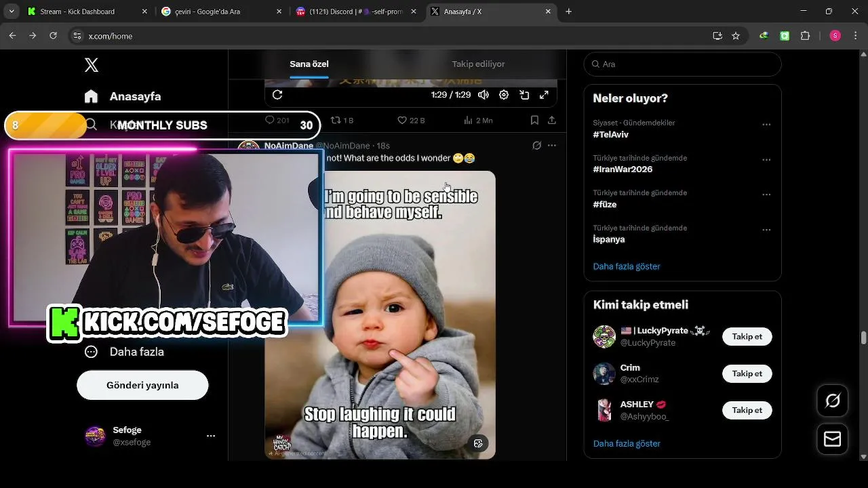
Task: Click the X logo in sidebar
Action: tap(92, 65)
